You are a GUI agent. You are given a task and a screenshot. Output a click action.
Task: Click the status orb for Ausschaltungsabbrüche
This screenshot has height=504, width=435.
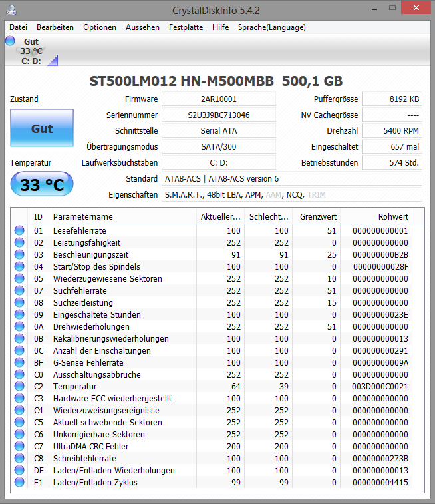[x=19, y=374]
